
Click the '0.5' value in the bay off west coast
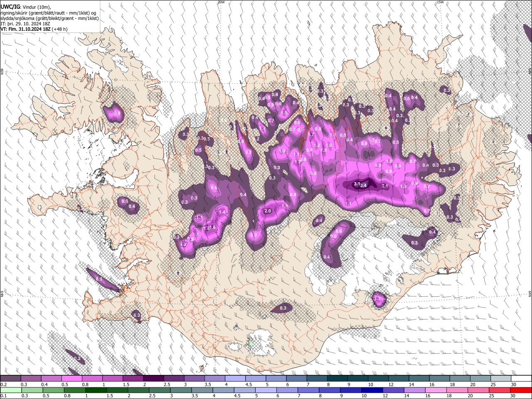pyautogui.click(x=99, y=279)
